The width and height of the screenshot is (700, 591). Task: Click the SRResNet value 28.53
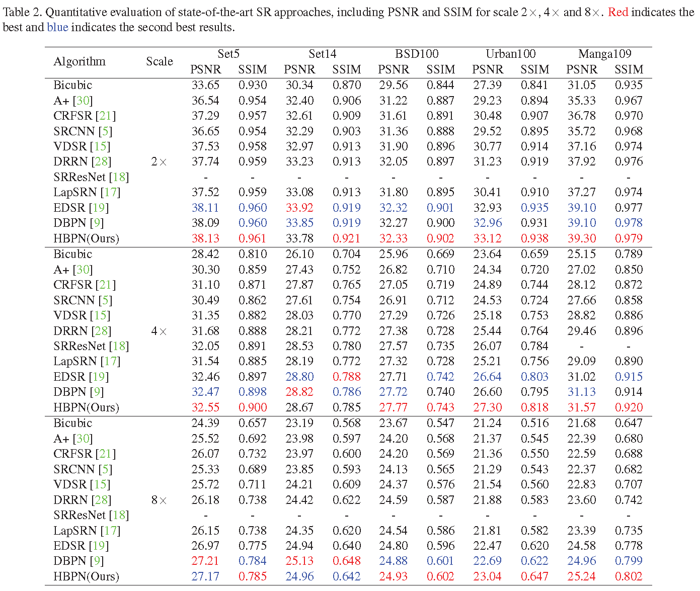pyautogui.click(x=299, y=346)
